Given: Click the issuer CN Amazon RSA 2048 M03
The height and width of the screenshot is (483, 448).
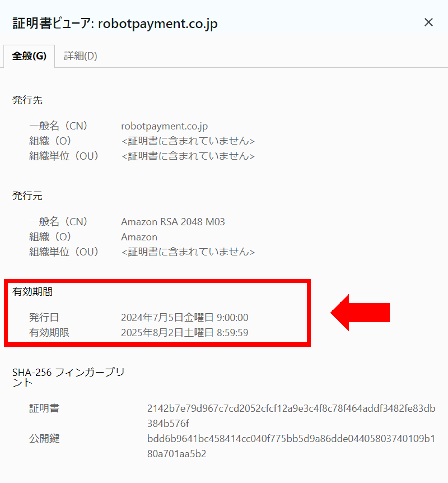Looking at the screenshot, I should click(x=173, y=222).
